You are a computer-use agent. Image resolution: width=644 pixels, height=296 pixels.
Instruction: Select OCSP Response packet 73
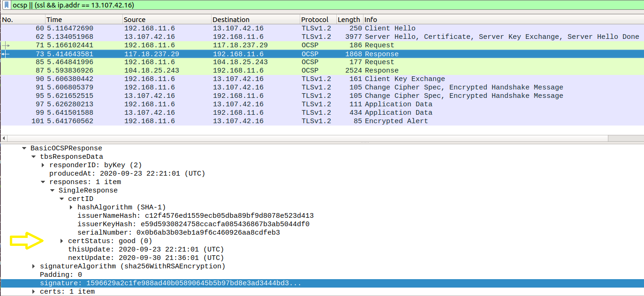[x=322, y=54]
